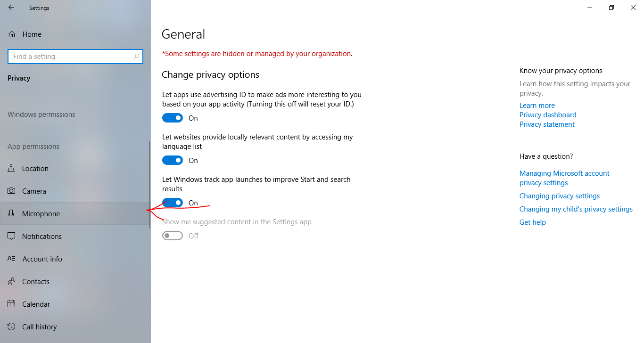The height and width of the screenshot is (343, 644).
Task: Click the Home icon in sidebar
Action: (12, 34)
